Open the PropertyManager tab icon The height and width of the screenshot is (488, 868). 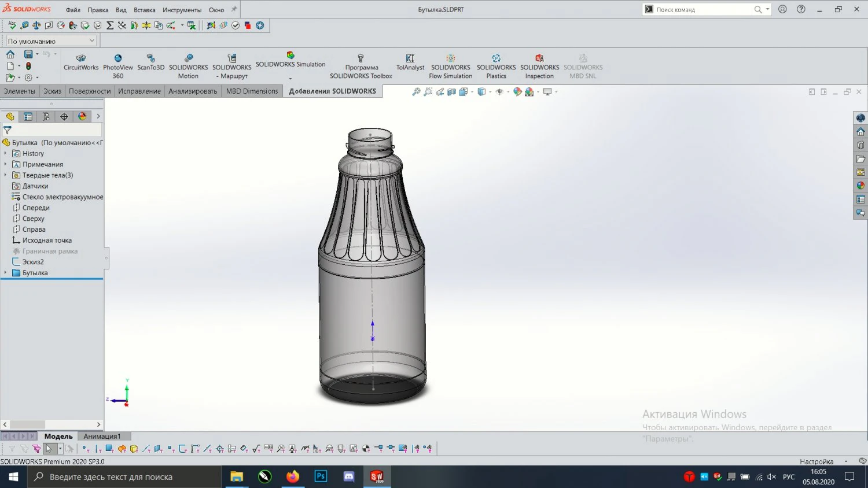[x=28, y=116]
